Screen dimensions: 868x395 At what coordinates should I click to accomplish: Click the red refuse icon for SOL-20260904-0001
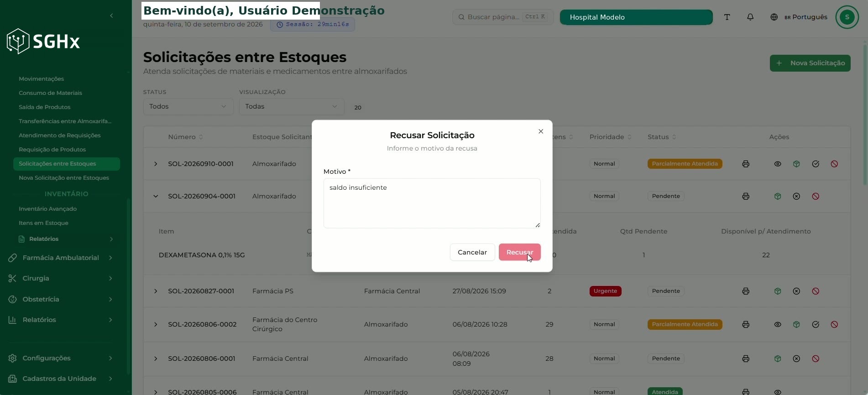click(x=816, y=196)
